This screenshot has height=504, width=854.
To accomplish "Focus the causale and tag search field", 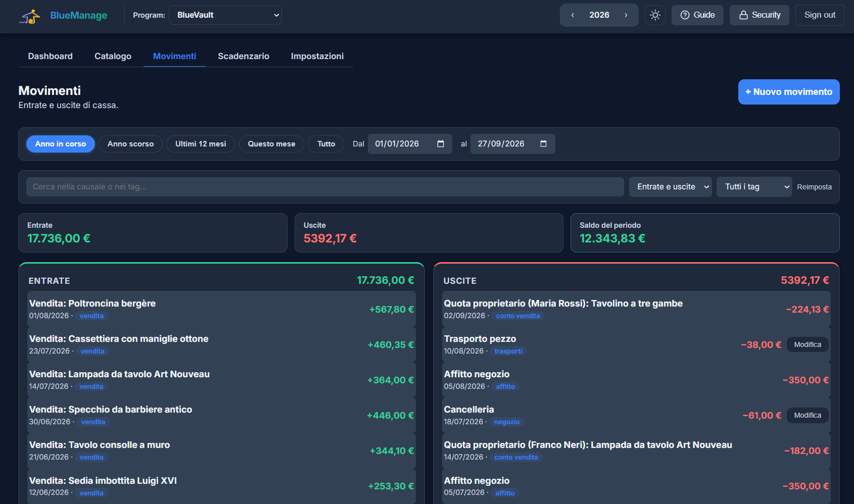I will (x=325, y=187).
